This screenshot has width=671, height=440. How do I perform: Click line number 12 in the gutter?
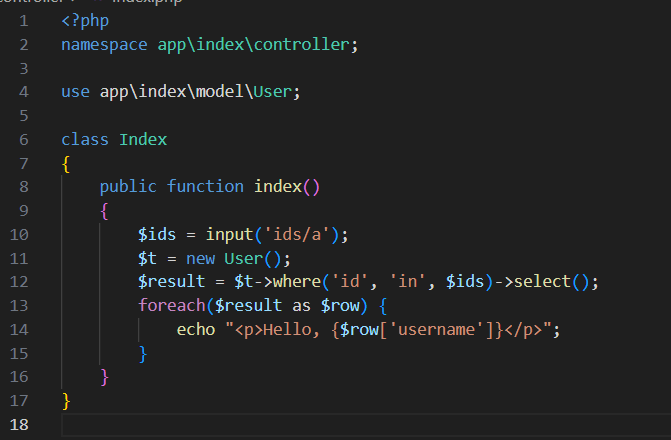tap(19, 282)
